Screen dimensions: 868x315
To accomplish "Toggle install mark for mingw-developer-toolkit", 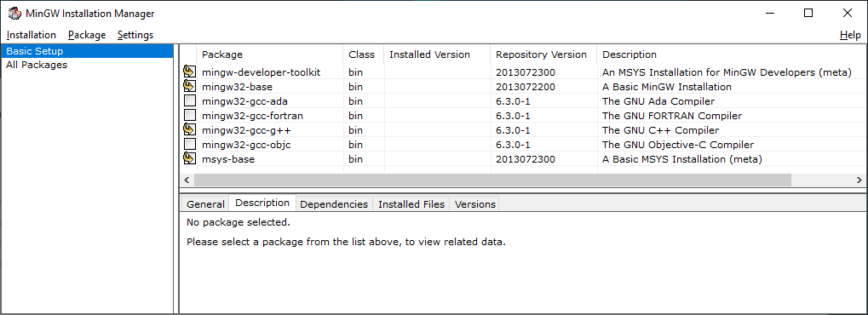I will (189, 72).
